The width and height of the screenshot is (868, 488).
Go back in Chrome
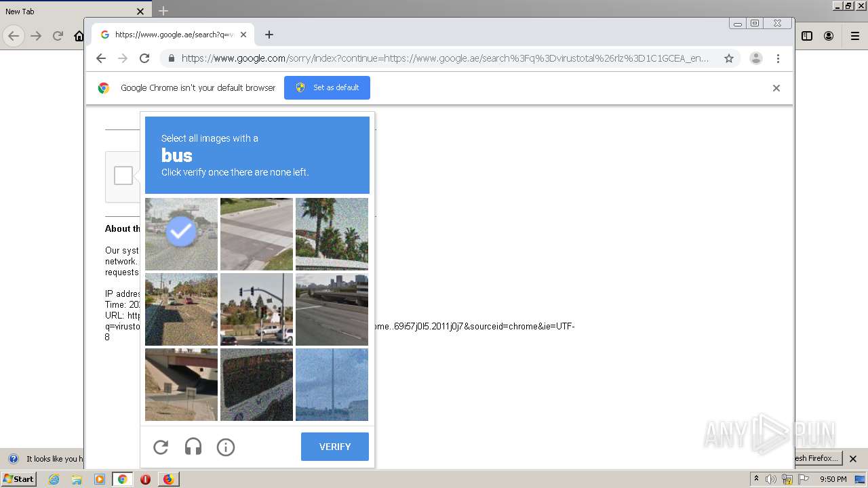101,58
